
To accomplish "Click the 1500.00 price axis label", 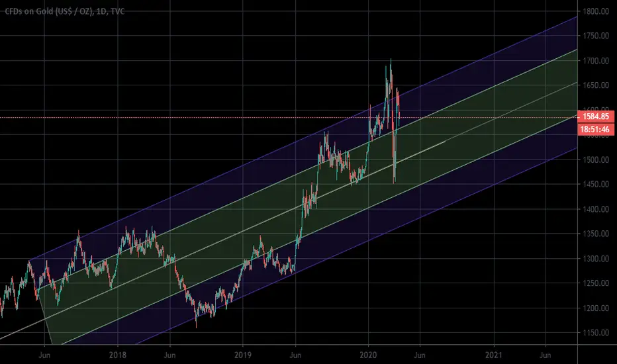I will coord(595,159).
